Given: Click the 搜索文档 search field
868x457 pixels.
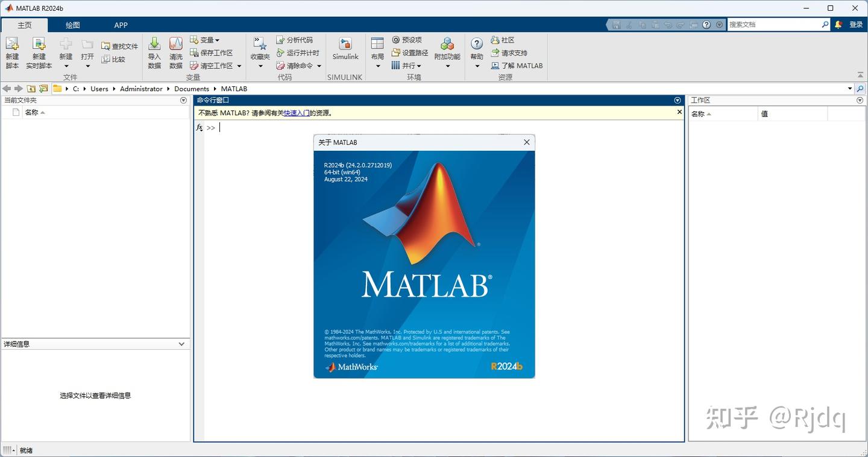Looking at the screenshot, I should 772,24.
